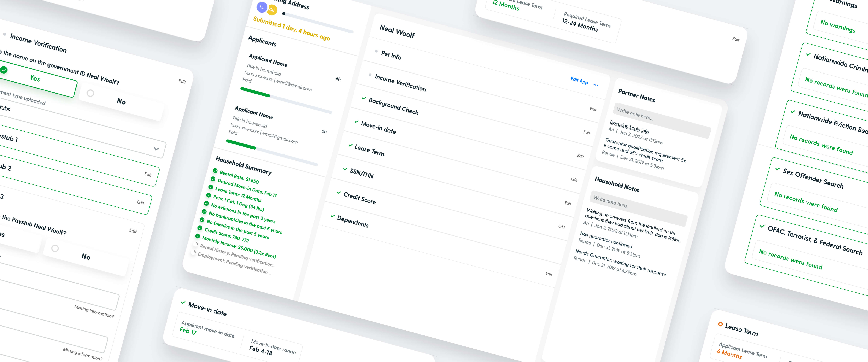Screen dimensions: 868x362
Task: Click the check icon beside OFAC, Terrorist, & Federal Search
Action: coord(762,226)
